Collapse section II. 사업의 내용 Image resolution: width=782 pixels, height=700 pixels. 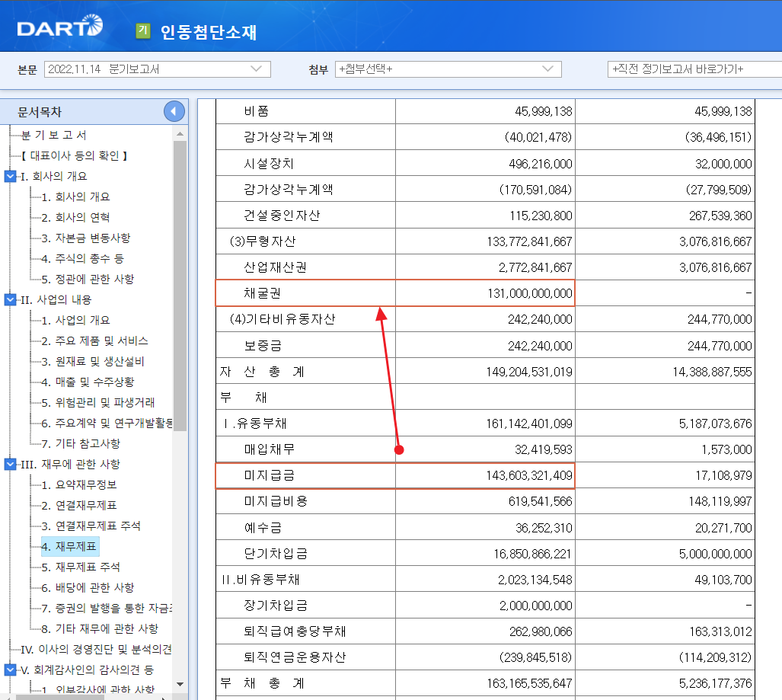pos(9,299)
